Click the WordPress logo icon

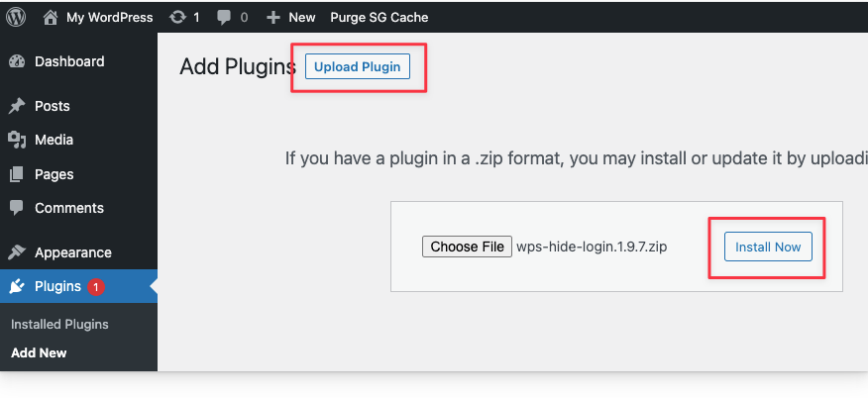pyautogui.click(x=16, y=17)
